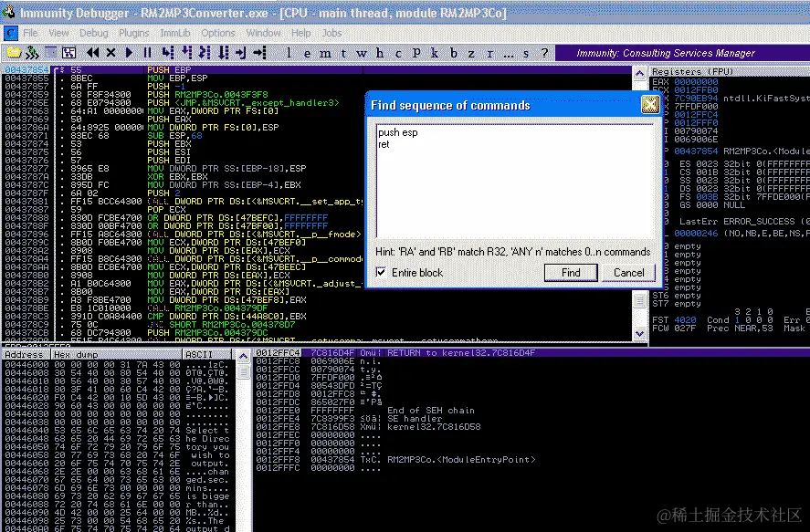Viewport: 810px width, 532px height.
Task: Show Handles with the h icon
Action: point(380,53)
